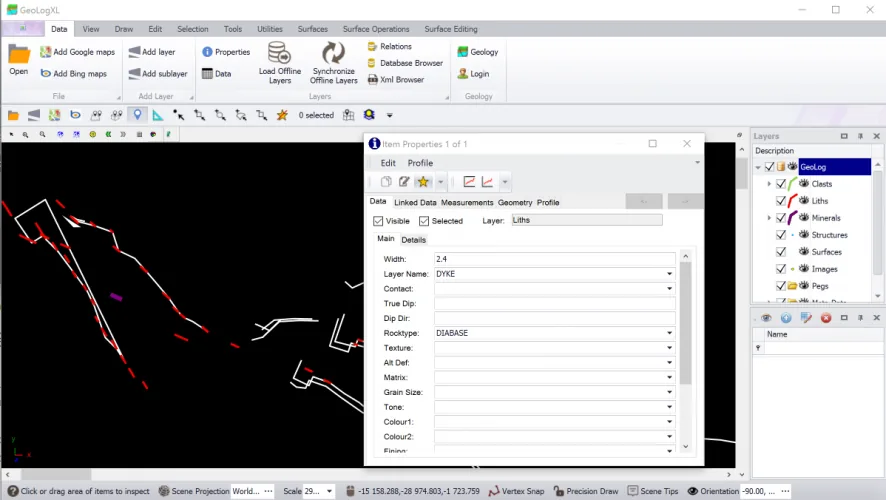This screenshot has width=886, height=500.
Task: Load Offline Layers
Action: 280,63
